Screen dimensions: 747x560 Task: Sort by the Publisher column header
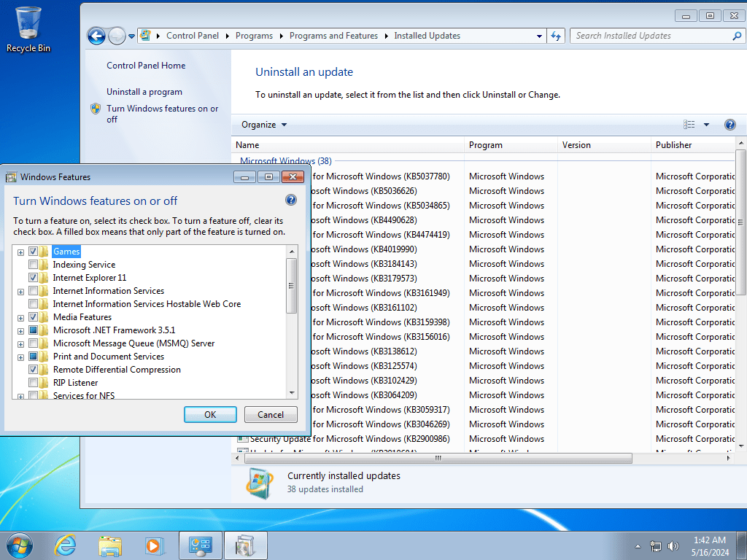pos(694,145)
